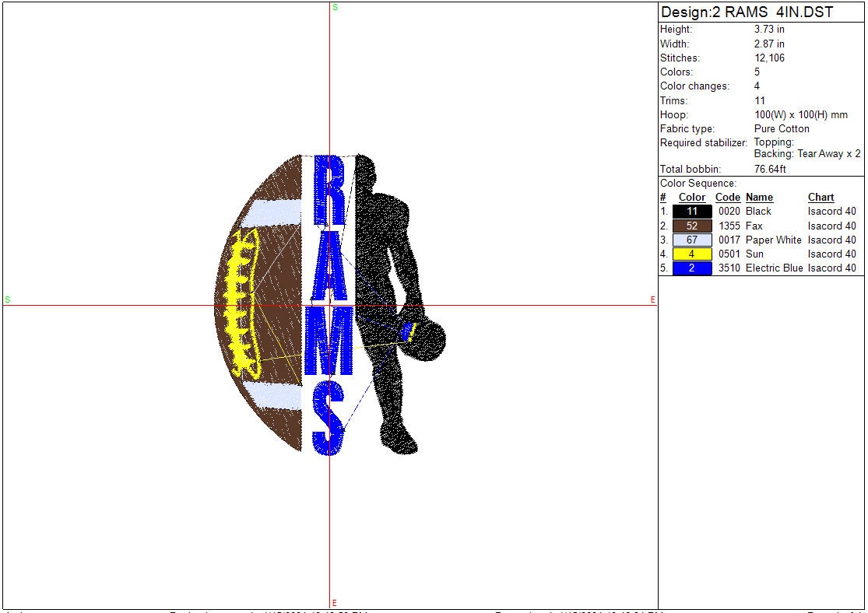Pick the Electric Blue swatch numbered 2

tap(692, 268)
